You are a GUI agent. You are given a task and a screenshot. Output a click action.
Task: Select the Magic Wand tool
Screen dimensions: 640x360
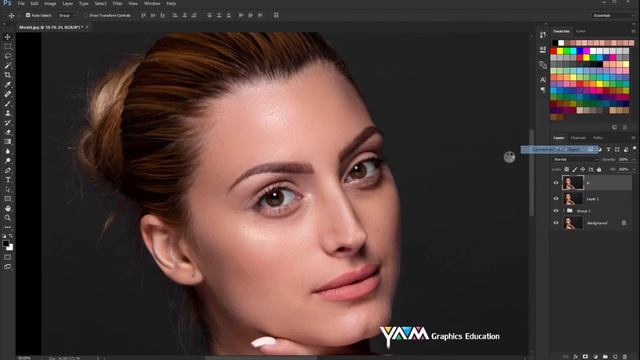click(8, 65)
